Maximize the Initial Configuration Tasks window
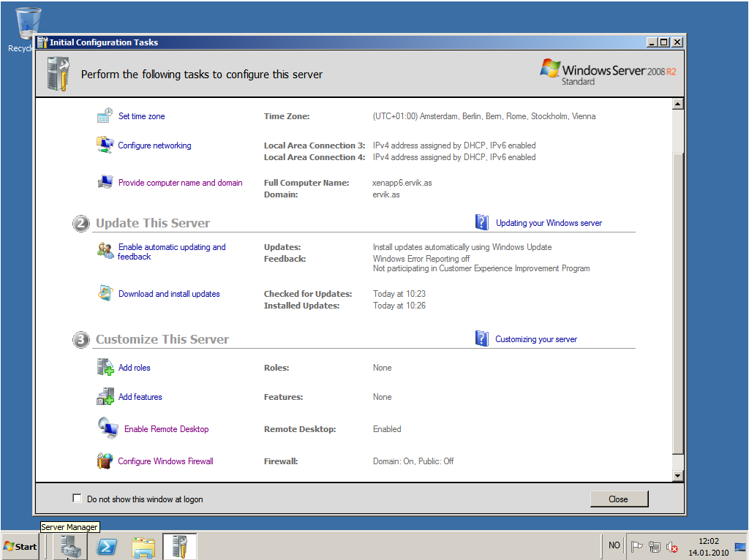This screenshot has height=560, width=749. click(664, 42)
